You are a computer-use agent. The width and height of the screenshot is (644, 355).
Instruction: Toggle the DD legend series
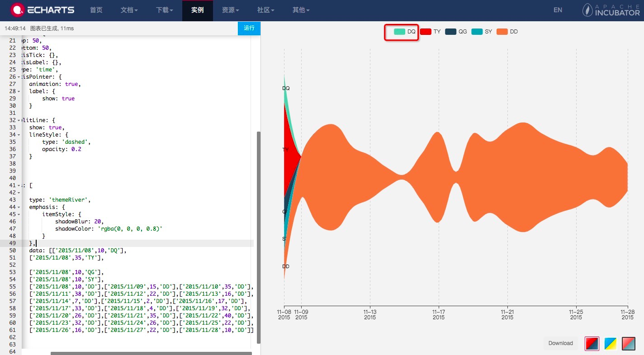click(507, 32)
